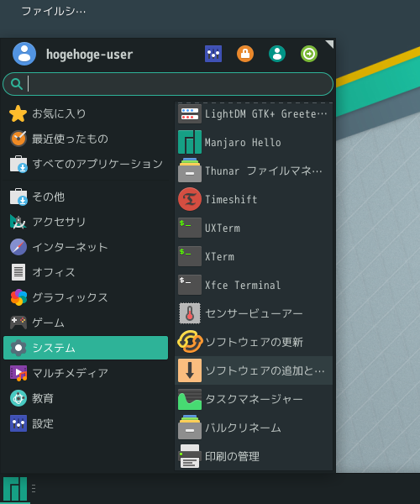Select the オフィス category
Screen dimensions: 420x504
[x=86, y=272]
